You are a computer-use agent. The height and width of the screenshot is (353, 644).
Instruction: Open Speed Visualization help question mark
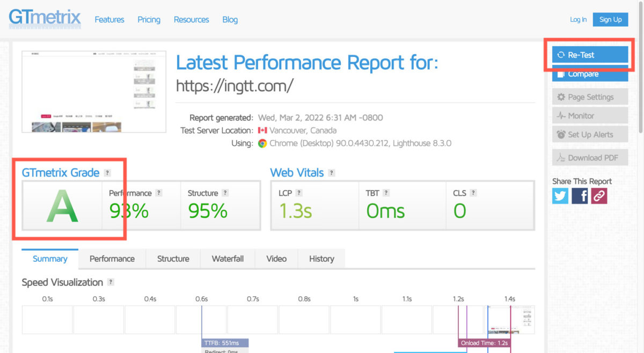111,282
